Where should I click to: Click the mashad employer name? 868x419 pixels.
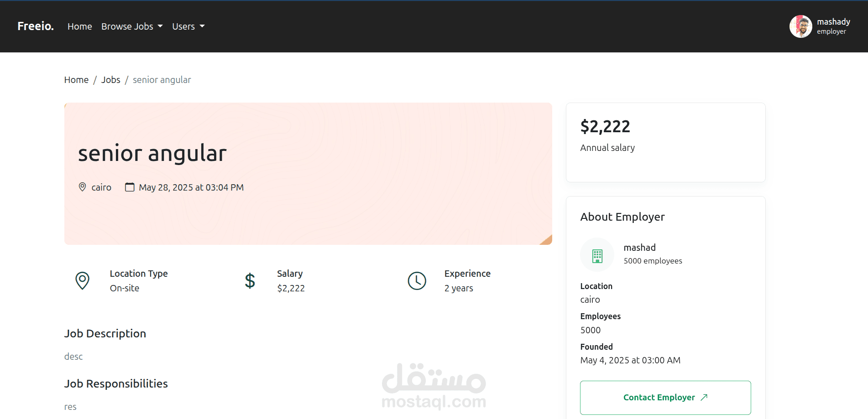639,248
